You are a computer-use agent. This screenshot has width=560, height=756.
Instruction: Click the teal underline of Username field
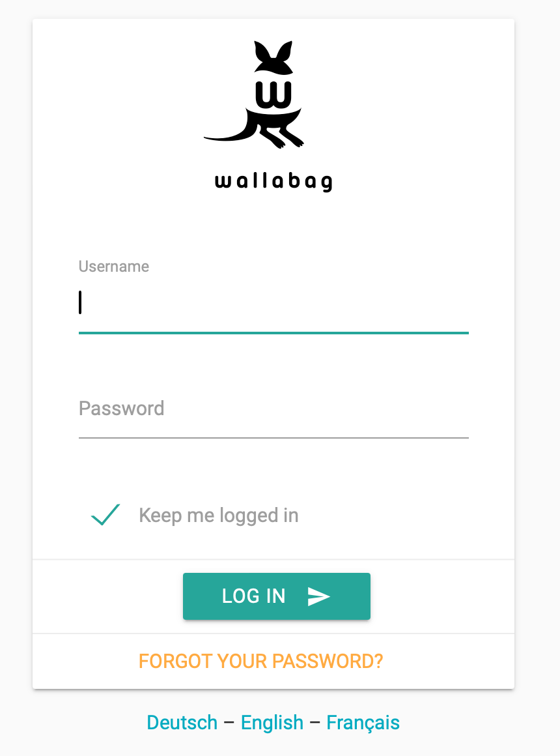point(273,332)
